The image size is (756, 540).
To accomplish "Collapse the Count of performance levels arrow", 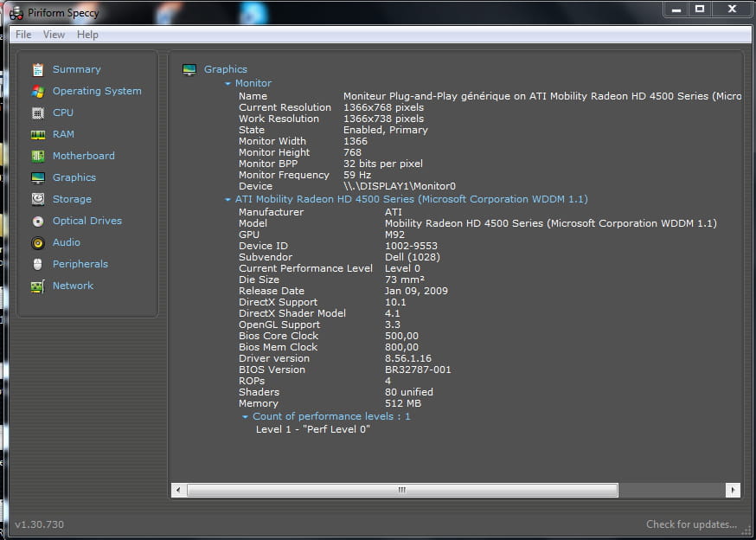I will (245, 416).
